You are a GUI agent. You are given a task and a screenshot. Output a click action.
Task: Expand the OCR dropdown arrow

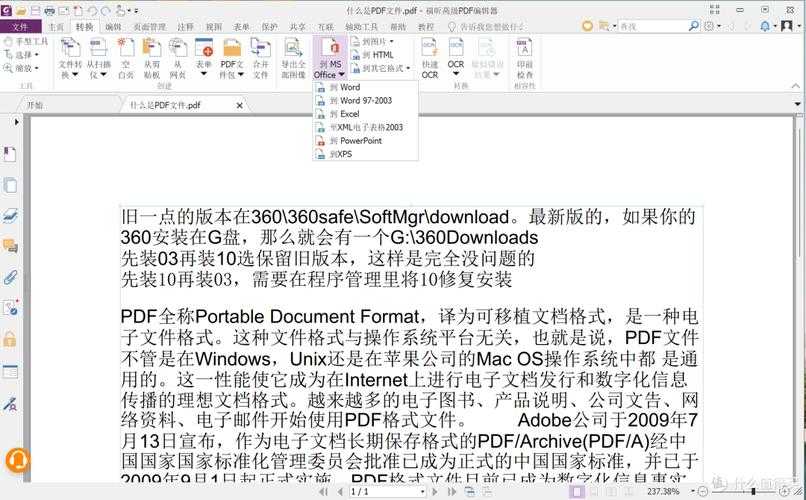pyautogui.click(x=456, y=75)
